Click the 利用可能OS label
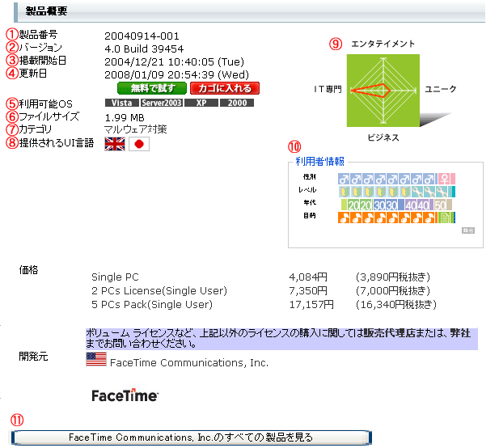499x448 pixels. tap(46, 104)
